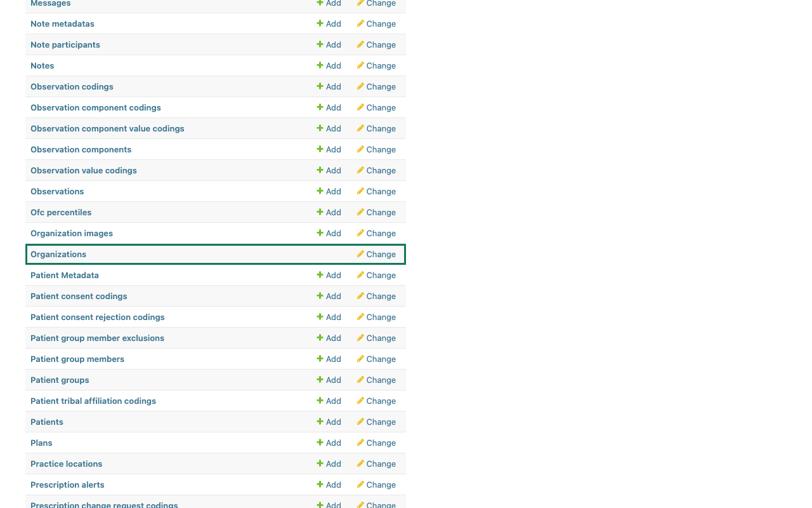
Task: Click the pencil icon for Organizations
Action: coord(360,254)
